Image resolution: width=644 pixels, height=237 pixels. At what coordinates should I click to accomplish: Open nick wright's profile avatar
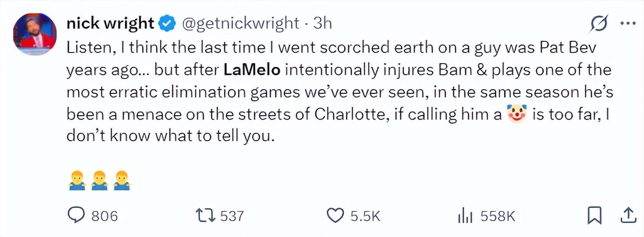[35, 34]
